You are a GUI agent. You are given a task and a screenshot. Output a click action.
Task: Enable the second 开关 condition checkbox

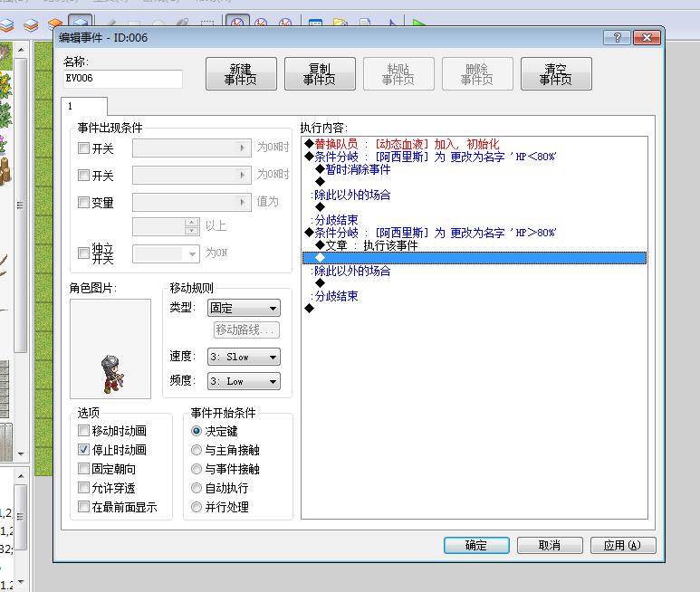point(83,175)
